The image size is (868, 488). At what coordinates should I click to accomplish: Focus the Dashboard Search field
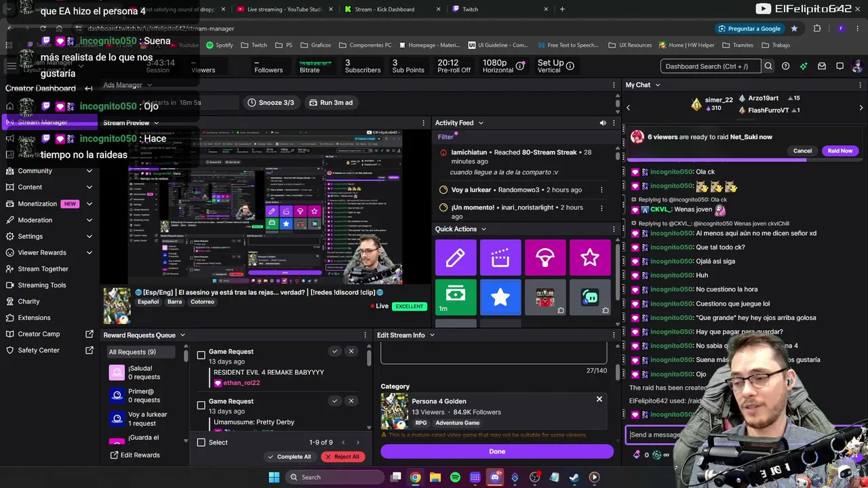tap(711, 66)
